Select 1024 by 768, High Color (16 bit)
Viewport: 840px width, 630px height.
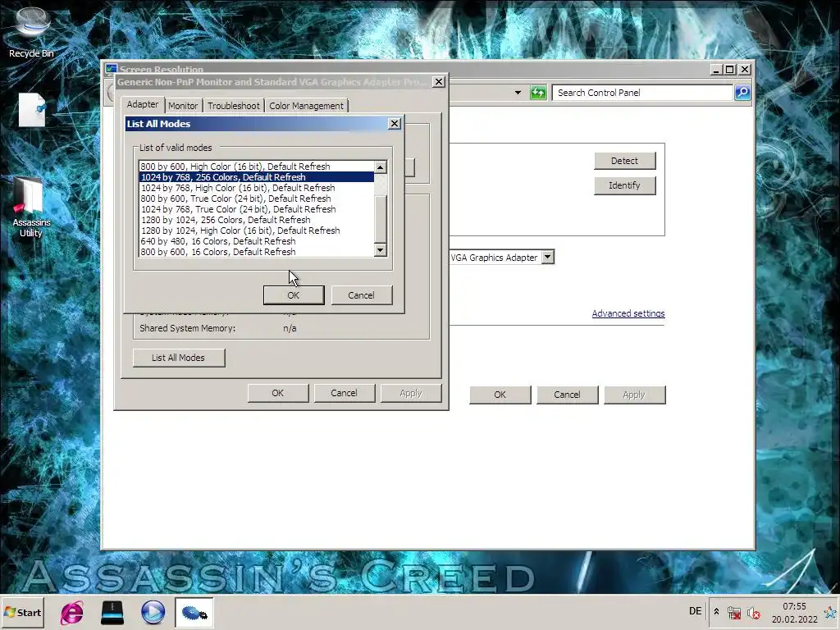(x=257, y=188)
